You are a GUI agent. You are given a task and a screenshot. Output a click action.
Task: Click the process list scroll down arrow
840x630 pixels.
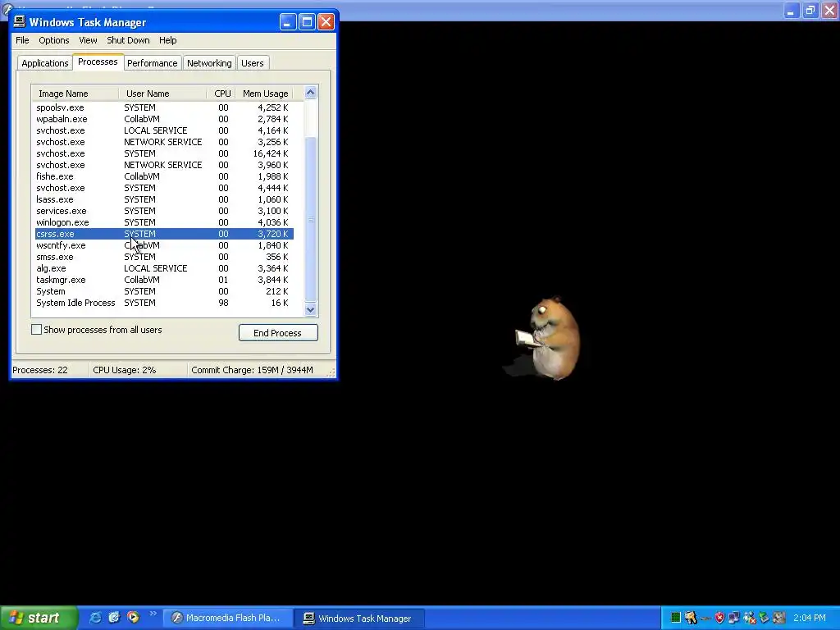click(311, 309)
